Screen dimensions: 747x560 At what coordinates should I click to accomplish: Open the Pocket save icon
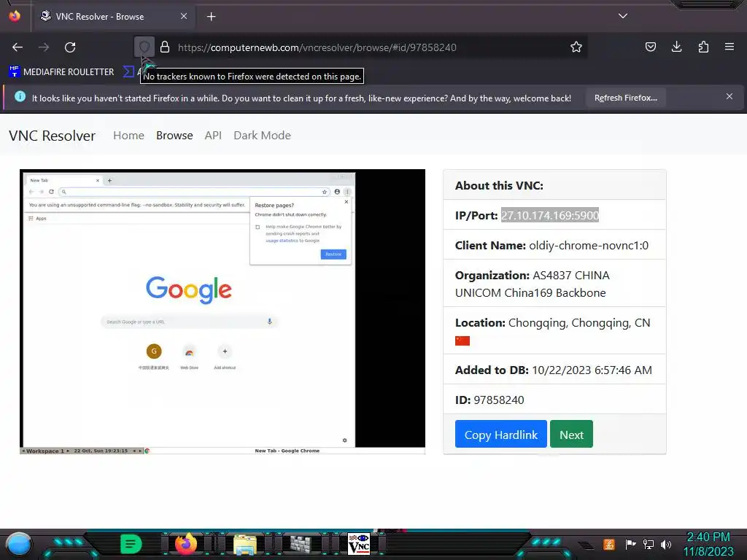(650, 47)
